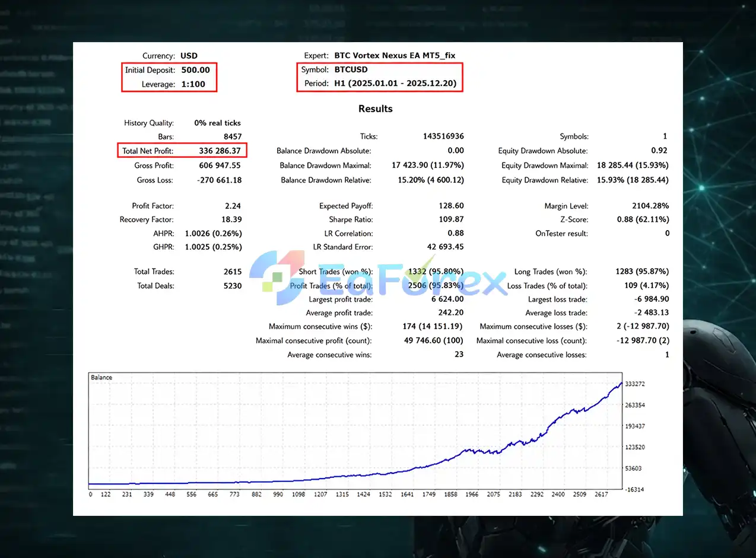Click the Period value 'H1 (2025.01.01 - 2025.12.20)'

[x=395, y=84]
